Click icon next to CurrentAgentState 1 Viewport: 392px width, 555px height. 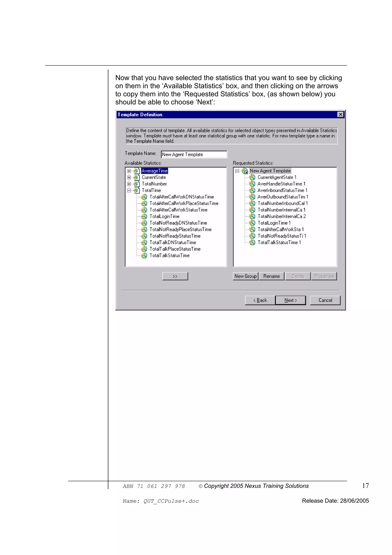[252, 177]
